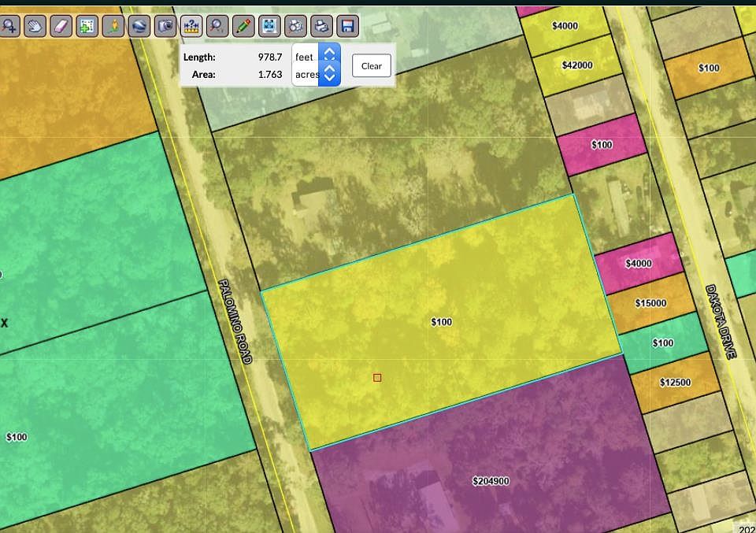Launch the globe earth view tool
Screen dimensions: 756x533
(x=139, y=26)
